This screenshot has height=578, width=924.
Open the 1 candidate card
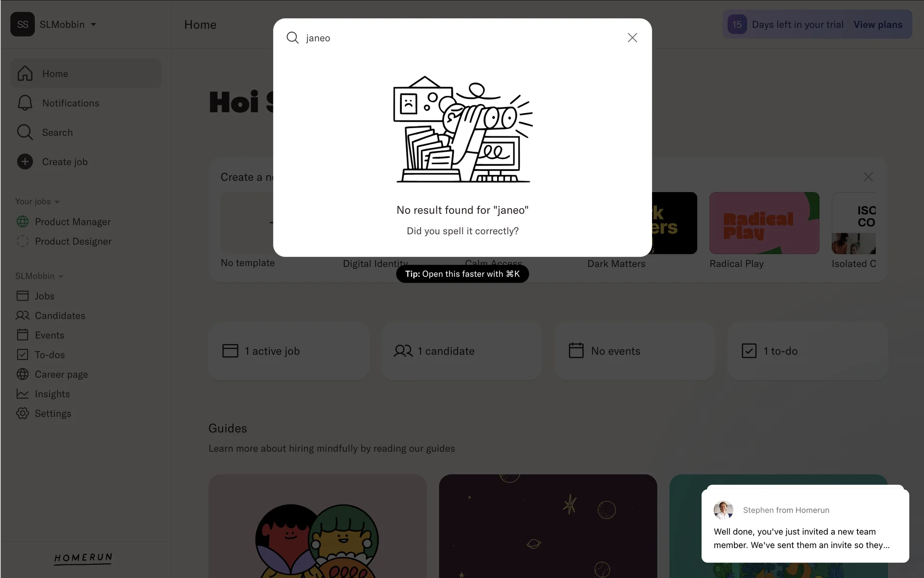tap(461, 351)
